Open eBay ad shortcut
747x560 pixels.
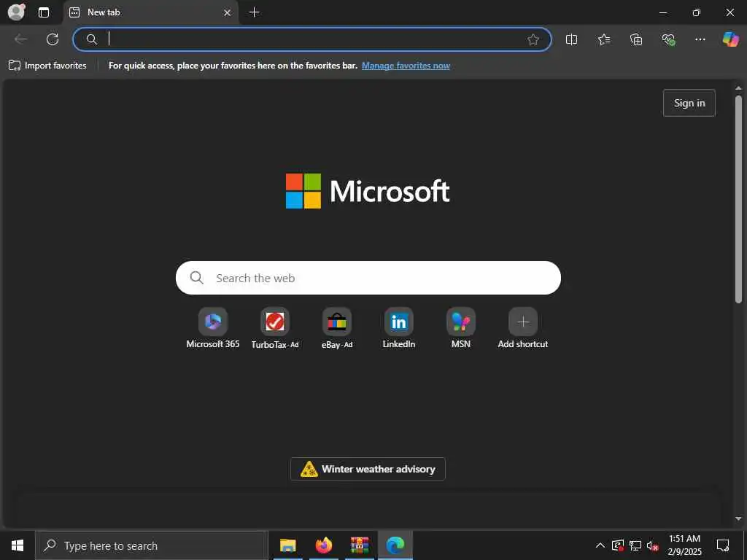pyautogui.click(x=337, y=328)
